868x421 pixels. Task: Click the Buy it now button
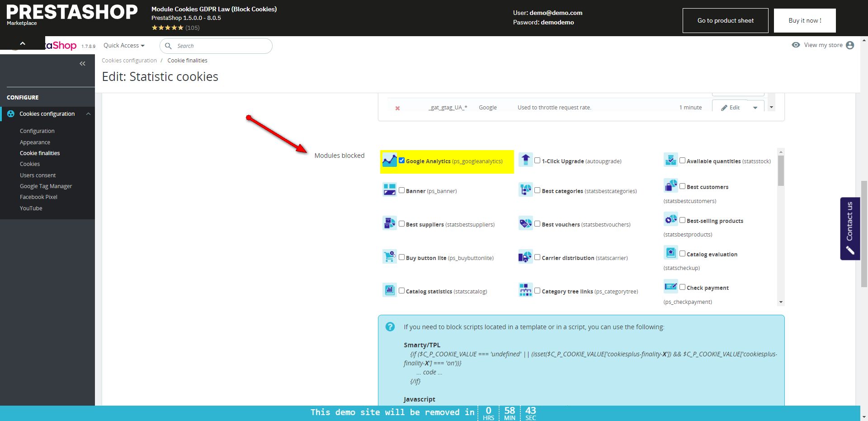(x=805, y=20)
